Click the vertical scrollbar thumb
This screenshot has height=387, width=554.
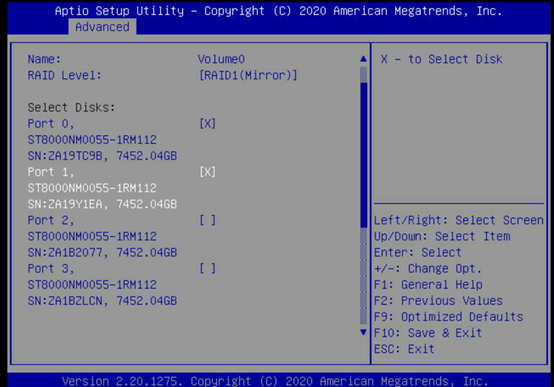[364, 155]
